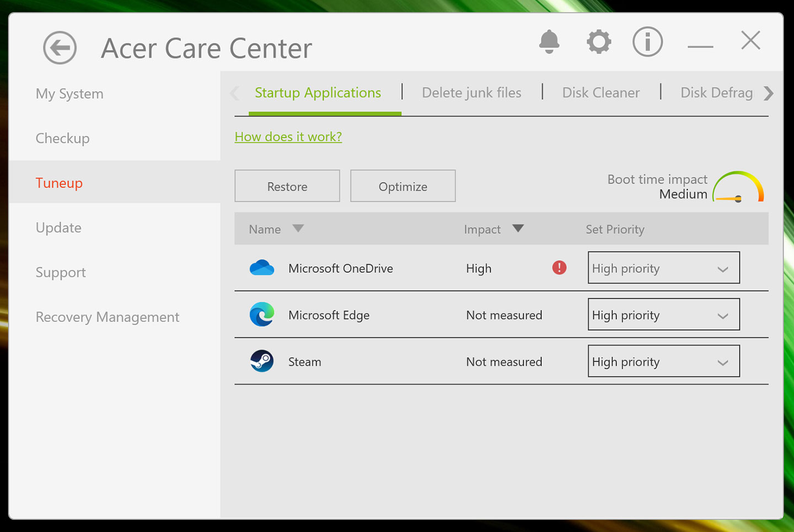Click the red high-impact warning icon
The image size is (794, 532).
(x=559, y=268)
